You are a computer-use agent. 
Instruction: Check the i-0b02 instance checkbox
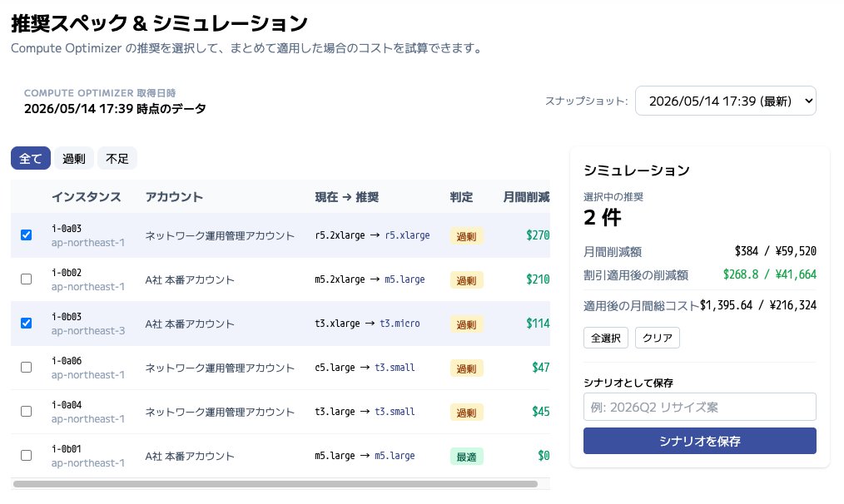coord(26,279)
